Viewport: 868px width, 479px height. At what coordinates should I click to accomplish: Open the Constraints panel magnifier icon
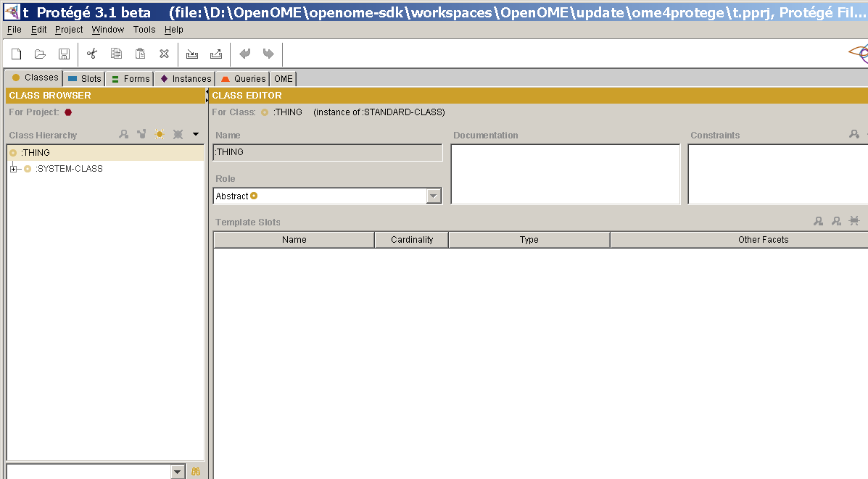854,134
